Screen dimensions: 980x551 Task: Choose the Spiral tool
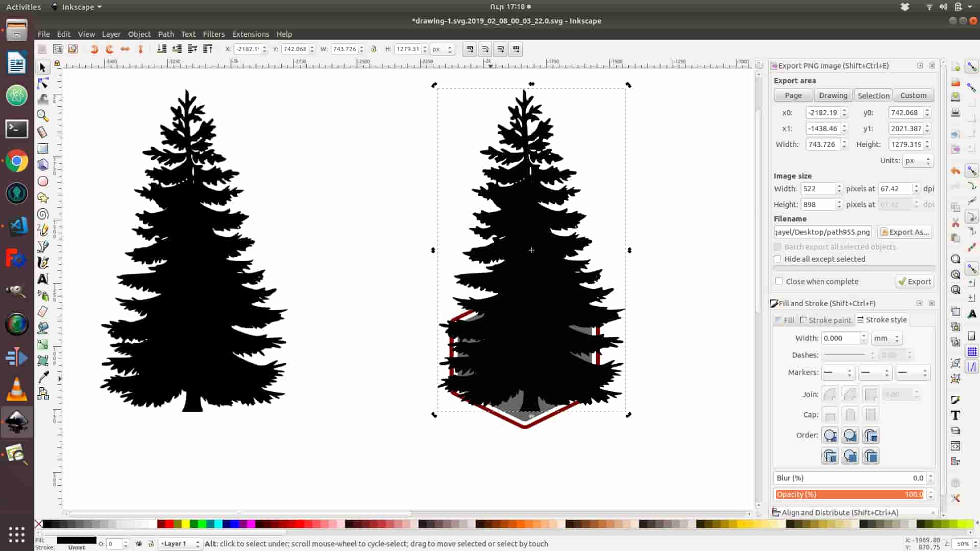coord(43,214)
